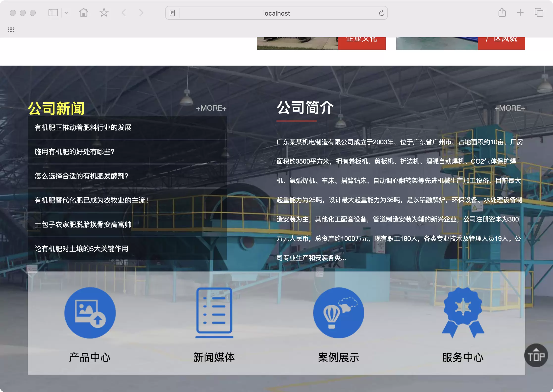Open the sidebar options dropdown chevron
The height and width of the screenshot is (392, 553).
pos(66,13)
